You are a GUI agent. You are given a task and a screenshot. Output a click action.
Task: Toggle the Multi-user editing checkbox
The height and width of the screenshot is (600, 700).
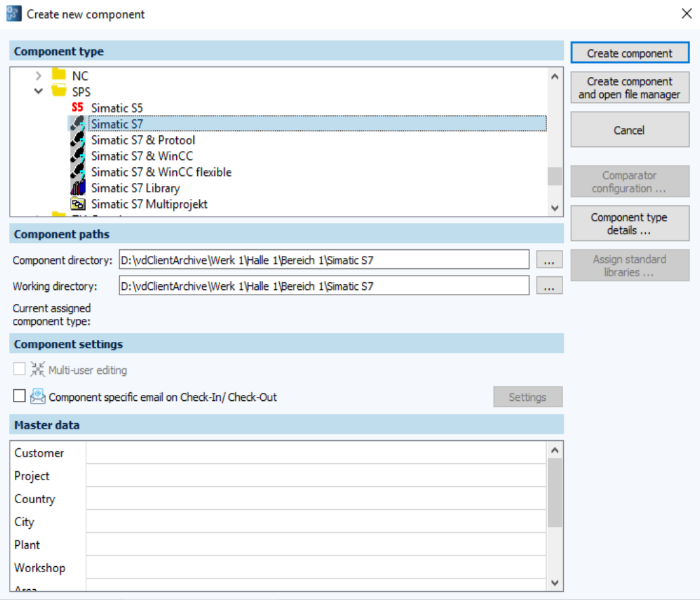19,370
